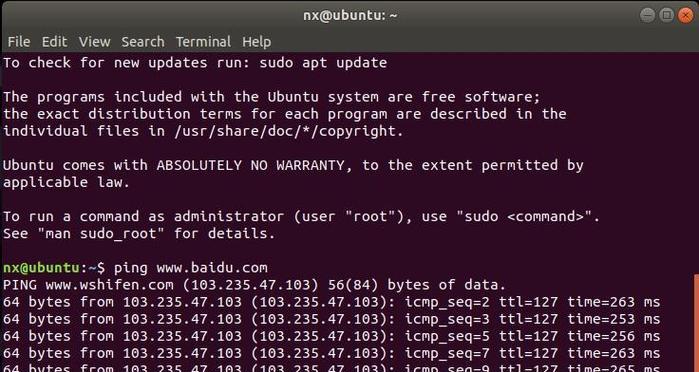Click the nx@ubuntu: ~ window title

coord(350,16)
